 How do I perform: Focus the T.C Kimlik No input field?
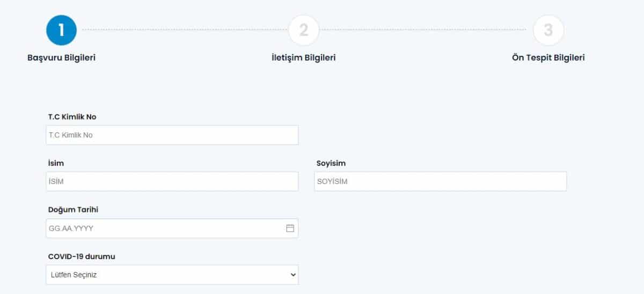172,135
